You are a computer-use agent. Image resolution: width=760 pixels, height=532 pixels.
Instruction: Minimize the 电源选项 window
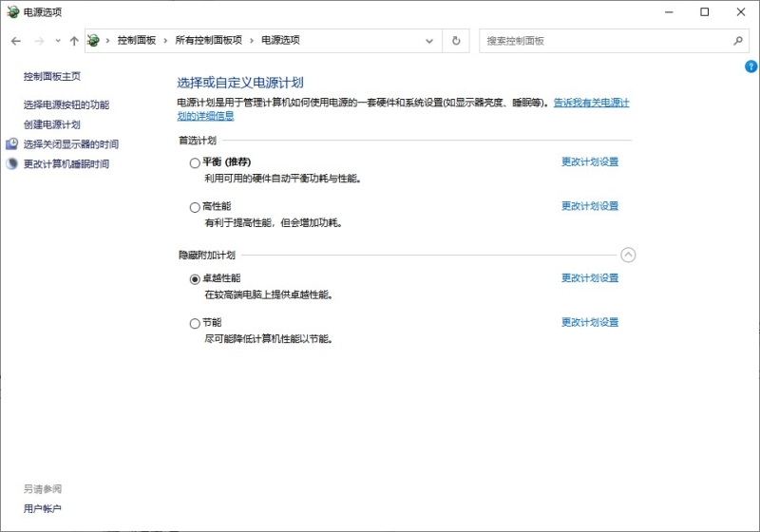pos(669,12)
